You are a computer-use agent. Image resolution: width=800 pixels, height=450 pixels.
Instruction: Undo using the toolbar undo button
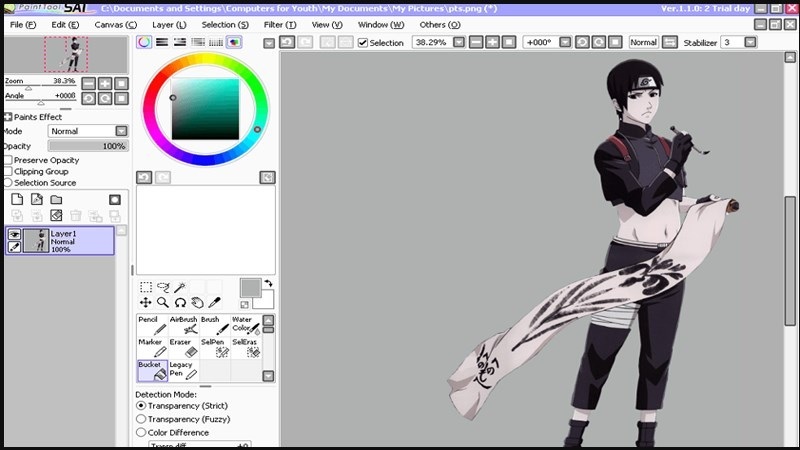point(287,42)
